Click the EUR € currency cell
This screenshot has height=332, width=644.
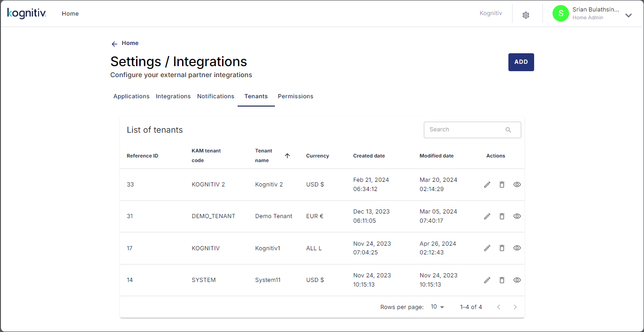pos(314,216)
